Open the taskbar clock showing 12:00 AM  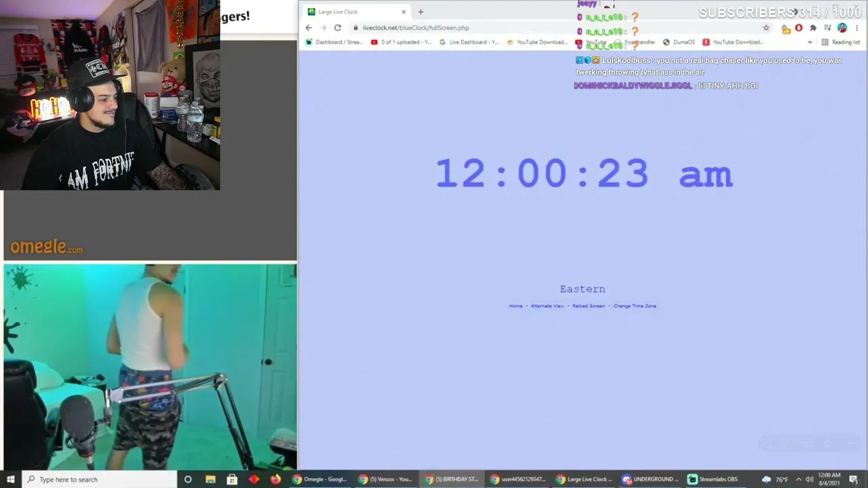point(830,479)
